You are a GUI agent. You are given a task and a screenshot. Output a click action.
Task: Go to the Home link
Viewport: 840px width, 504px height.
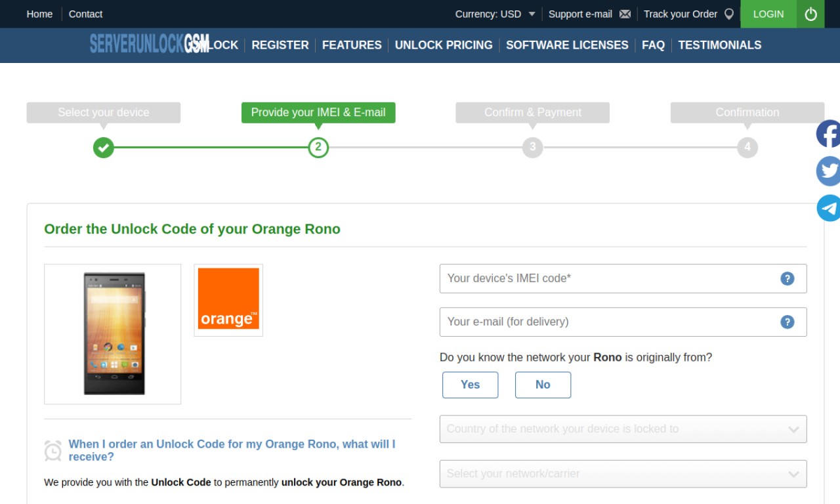pos(39,14)
